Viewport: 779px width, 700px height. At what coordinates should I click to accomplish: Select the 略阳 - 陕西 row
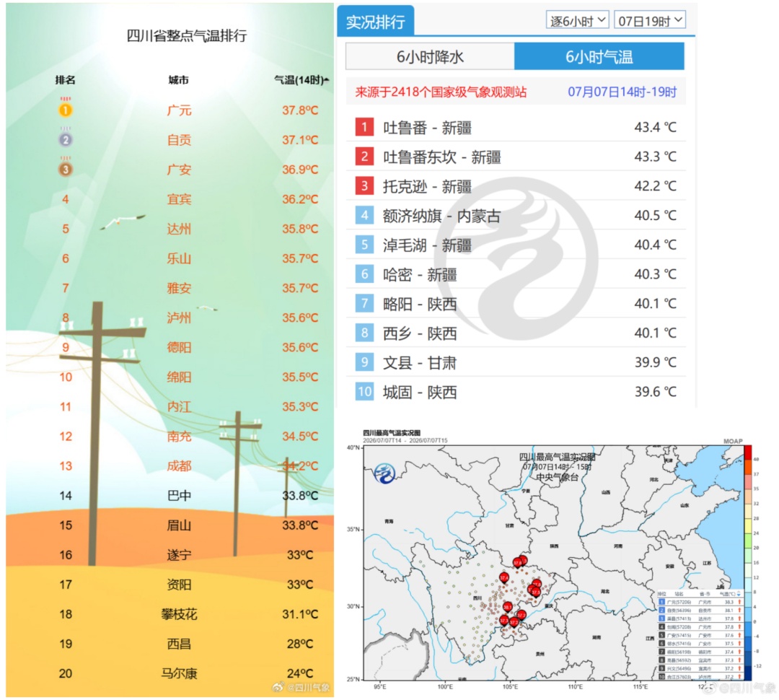[516, 303]
